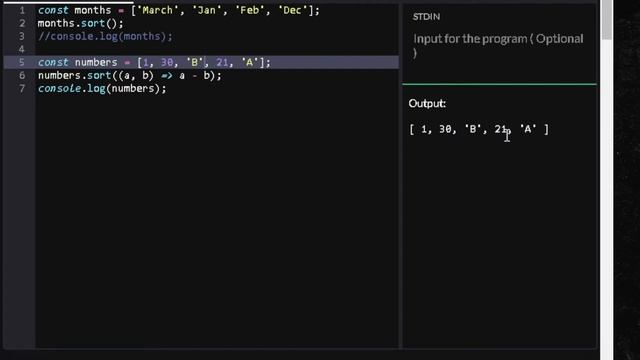This screenshot has height=360, width=640.
Task: Click line number 2 in the gutter
Action: click(x=22, y=23)
